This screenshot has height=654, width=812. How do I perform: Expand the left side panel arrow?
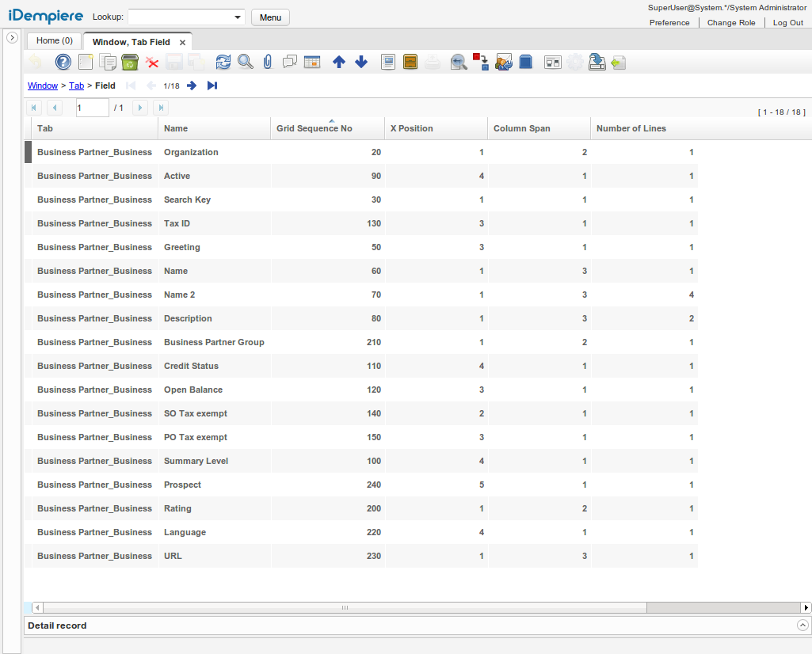(12, 38)
